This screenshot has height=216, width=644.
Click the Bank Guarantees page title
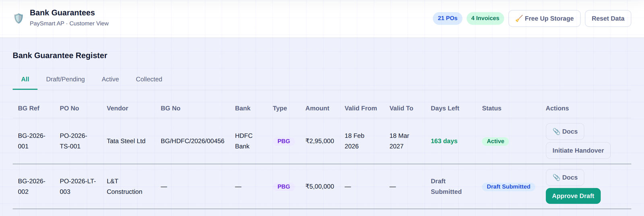coord(62,13)
